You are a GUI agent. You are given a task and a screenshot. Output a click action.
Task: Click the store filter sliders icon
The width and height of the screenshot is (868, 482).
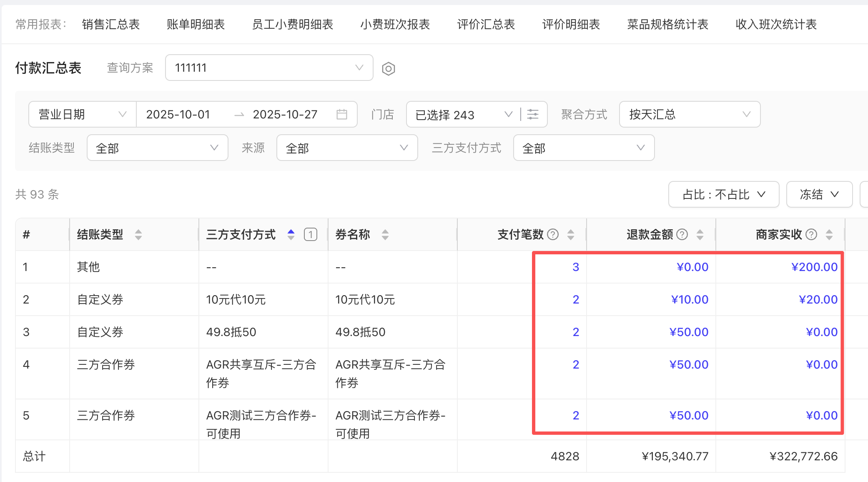533,114
